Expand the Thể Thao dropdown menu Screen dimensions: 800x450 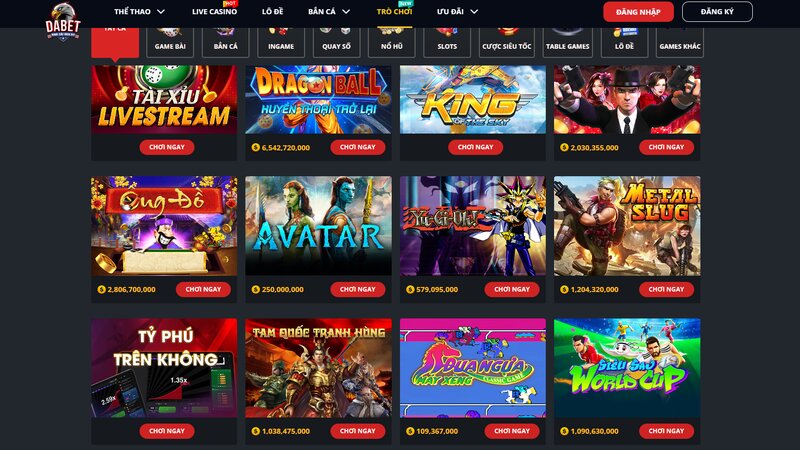click(139, 11)
